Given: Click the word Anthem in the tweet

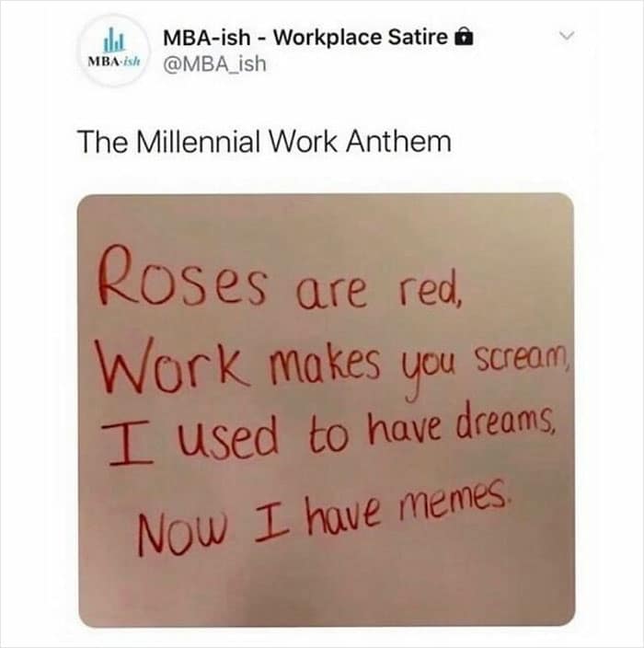Looking at the screenshot, I should tap(398, 142).
